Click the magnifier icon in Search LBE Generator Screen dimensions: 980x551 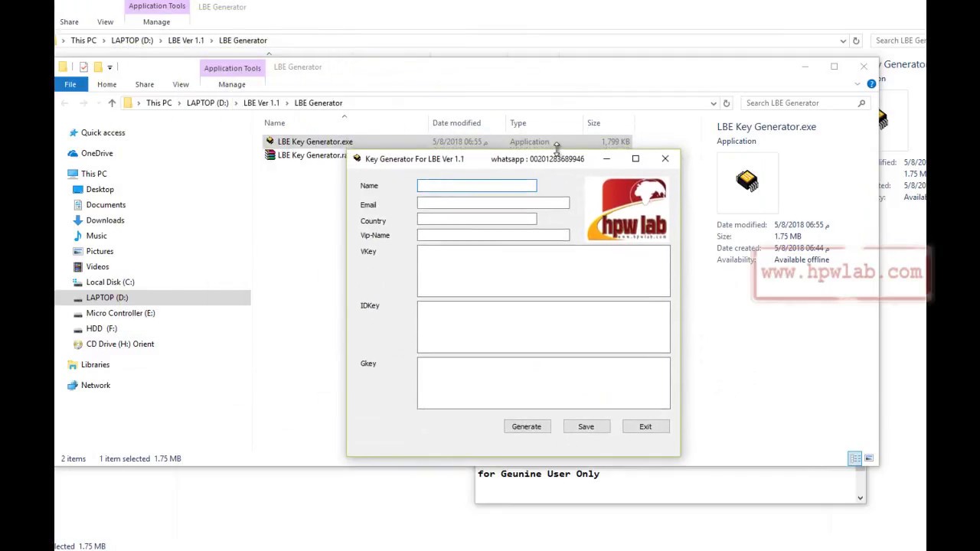(x=861, y=103)
